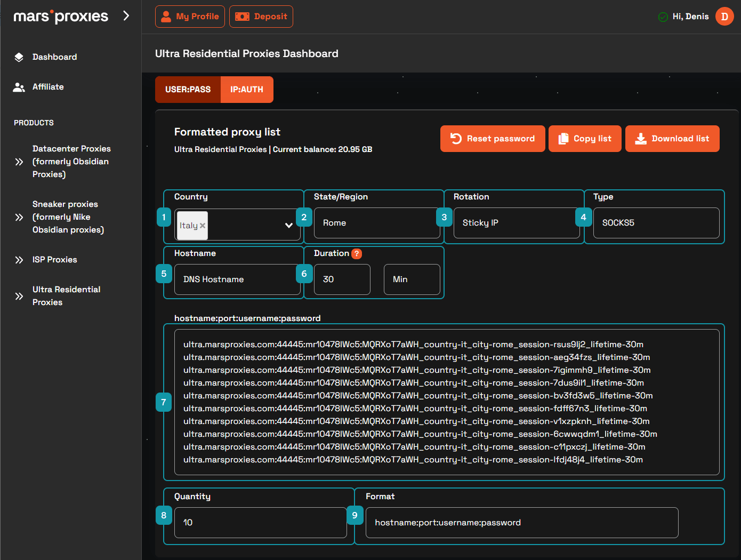Click proxy line with session-lfdj48j4
741x560 pixels.
click(413, 460)
